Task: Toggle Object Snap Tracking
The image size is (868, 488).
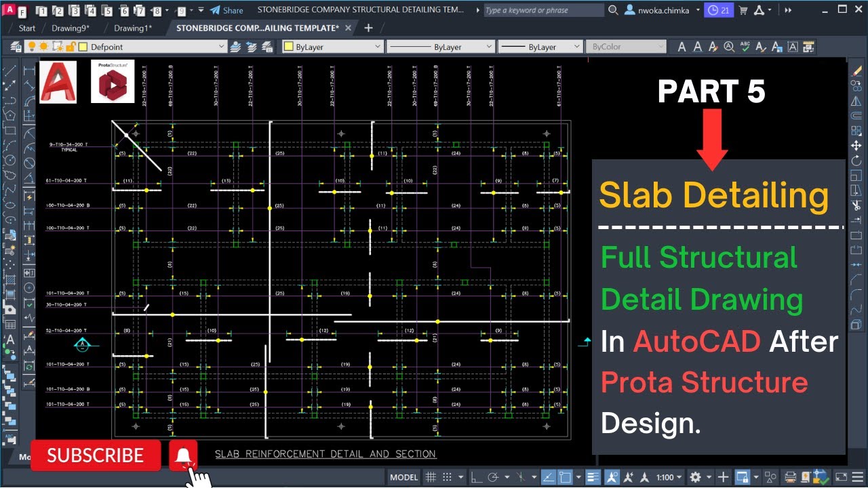Action: 549,477
